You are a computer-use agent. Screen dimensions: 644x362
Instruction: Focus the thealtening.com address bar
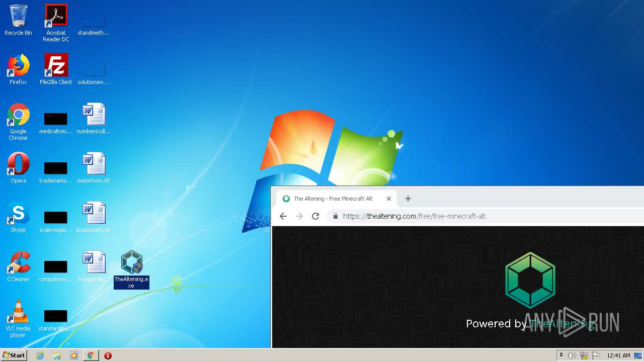[x=486, y=216]
